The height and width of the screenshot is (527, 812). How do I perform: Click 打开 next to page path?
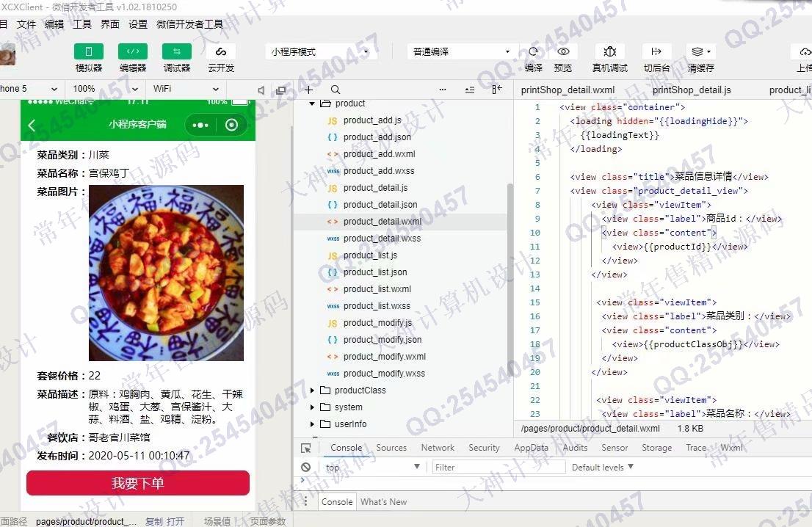point(175,521)
